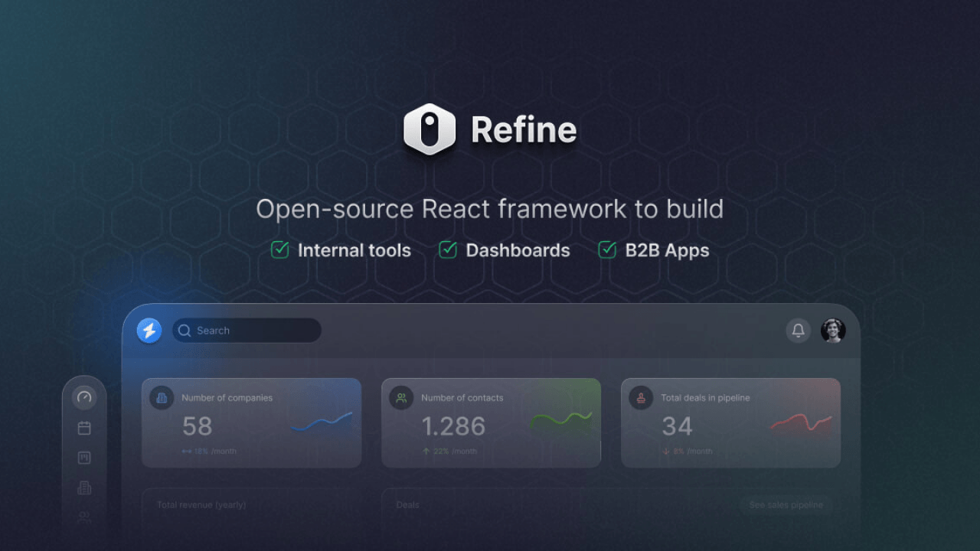The height and width of the screenshot is (551, 980).
Task: Click the green trend chart in contacts card
Action: [561, 420]
